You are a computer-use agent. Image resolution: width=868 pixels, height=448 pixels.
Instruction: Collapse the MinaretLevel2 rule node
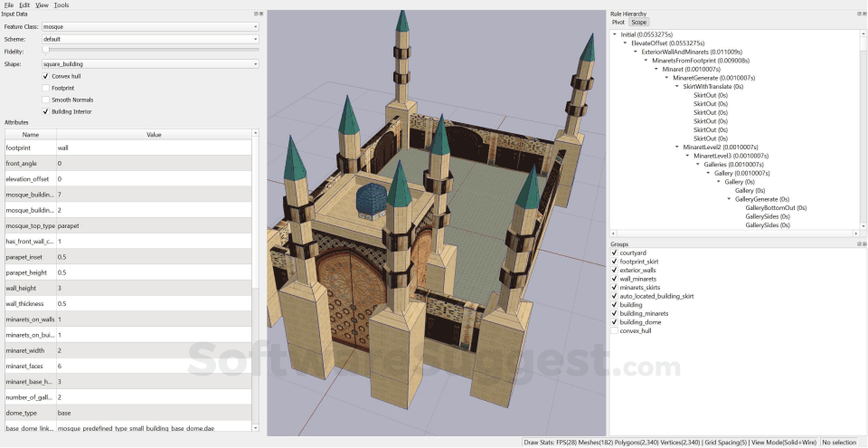(678, 147)
